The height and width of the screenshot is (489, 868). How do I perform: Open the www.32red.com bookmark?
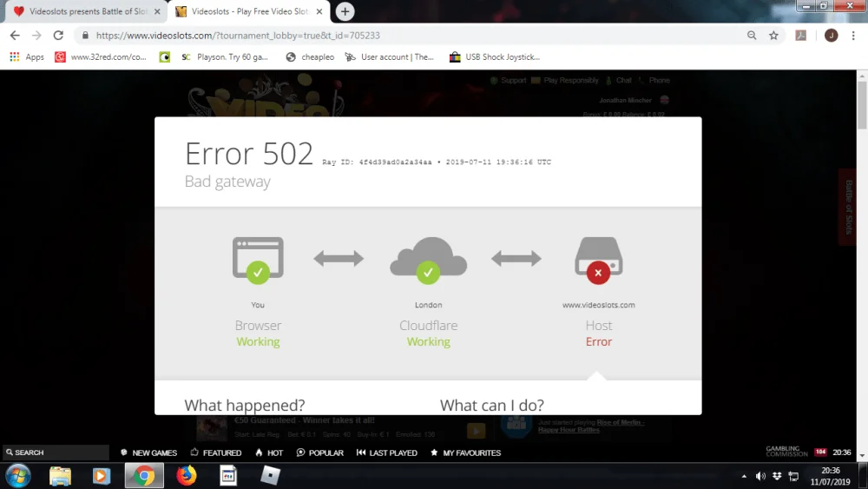(101, 57)
